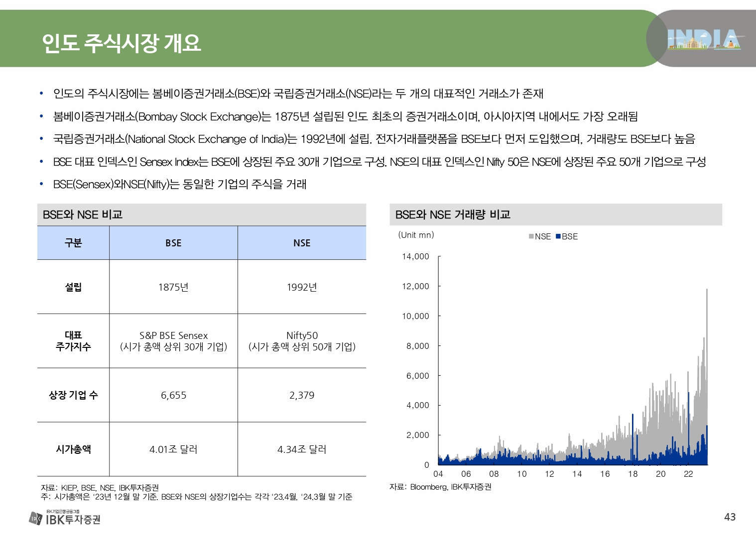Click the chart source 자료: Bloomberg, IBK투자증권
This screenshot has width=756, height=535.
pyautogui.click(x=440, y=487)
